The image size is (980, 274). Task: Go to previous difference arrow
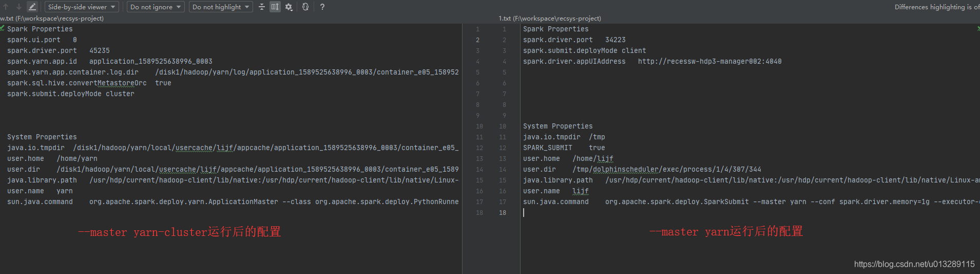[6, 7]
